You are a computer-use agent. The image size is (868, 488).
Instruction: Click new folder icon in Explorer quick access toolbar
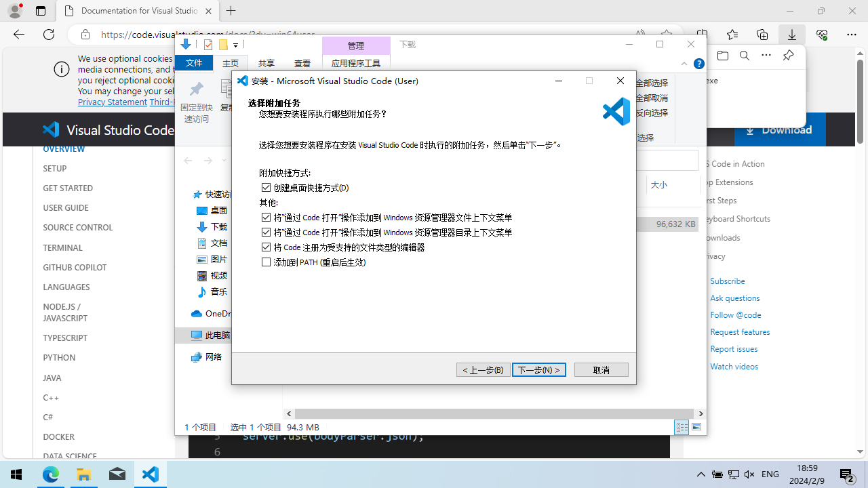coord(222,45)
